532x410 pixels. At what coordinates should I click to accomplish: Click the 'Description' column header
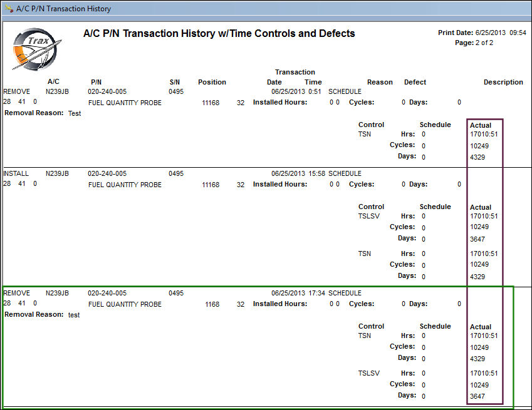tap(503, 82)
